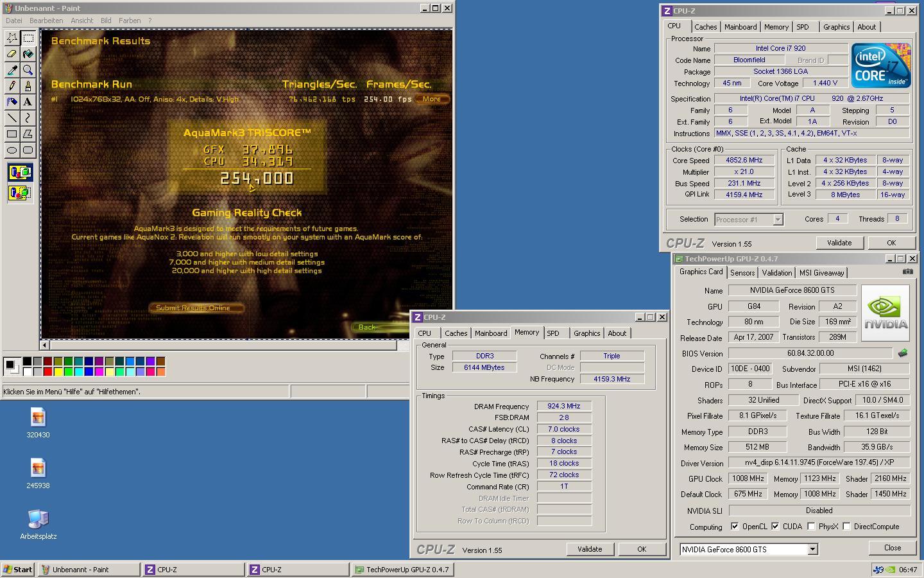
Task: Click Validate in the top CPU-Z window
Action: (x=839, y=243)
